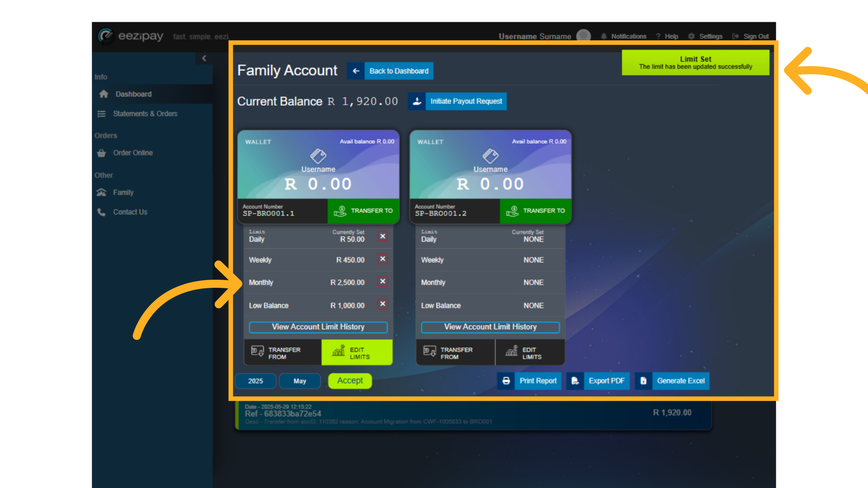
Task: Click account number SP-BRO001.2 text
Action: (x=441, y=214)
